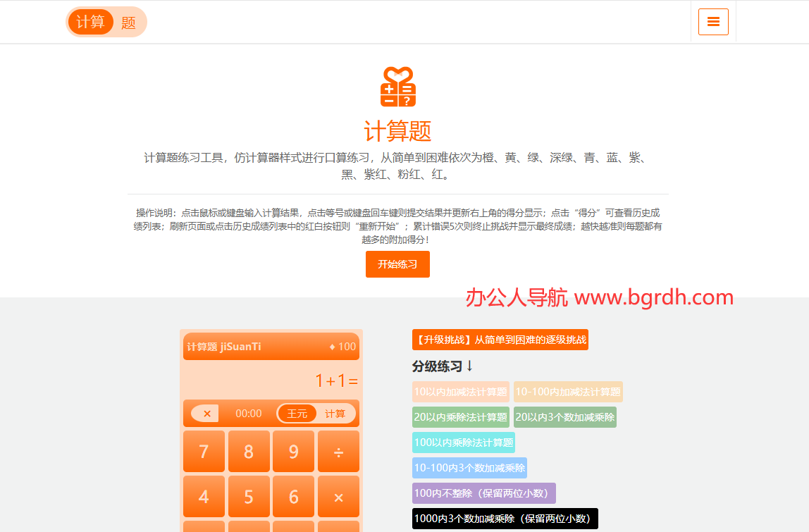Tap calculator key 5
The height and width of the screenshot is (532, 809).
tap(249, 496)
